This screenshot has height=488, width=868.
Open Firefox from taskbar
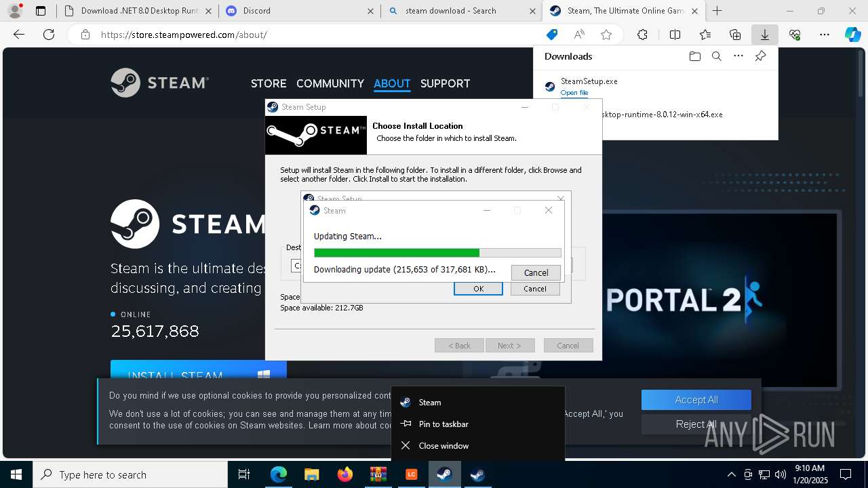point(344,474)
